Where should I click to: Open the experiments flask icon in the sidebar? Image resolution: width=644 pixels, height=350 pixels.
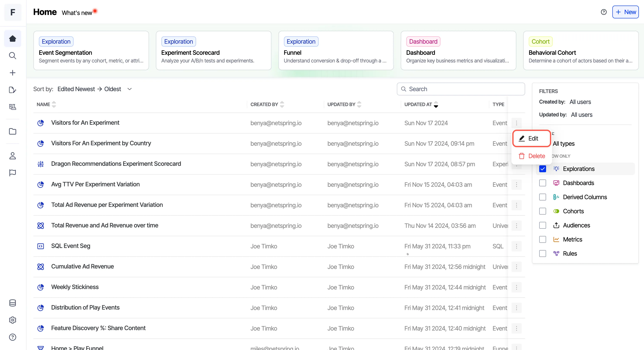[12, 107]
